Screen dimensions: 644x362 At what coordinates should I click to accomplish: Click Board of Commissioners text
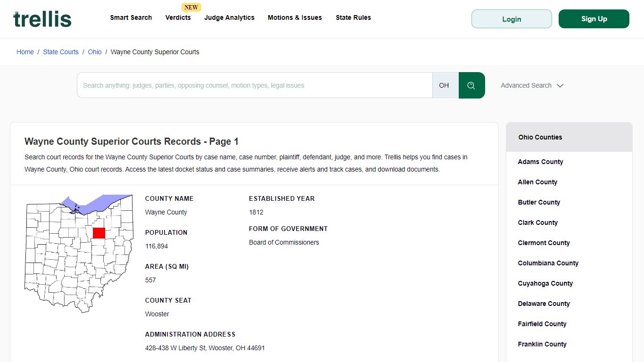(284, 242)
